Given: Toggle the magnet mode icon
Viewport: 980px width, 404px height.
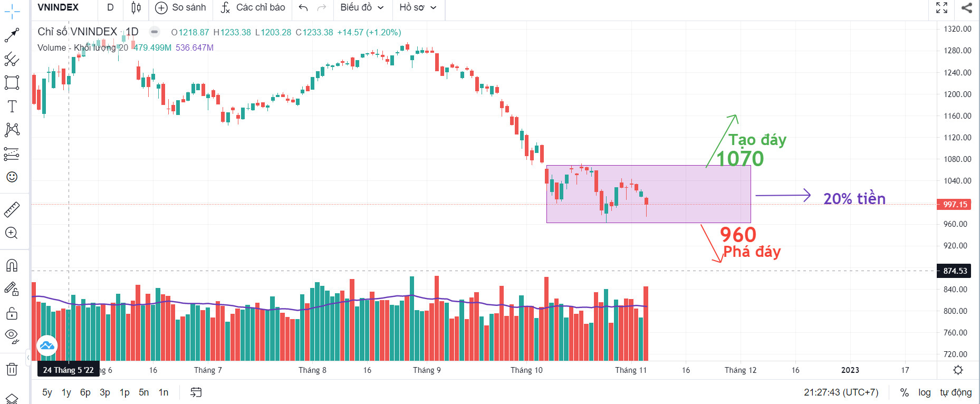Looking at the screenshot, I should tap(12, 265).
